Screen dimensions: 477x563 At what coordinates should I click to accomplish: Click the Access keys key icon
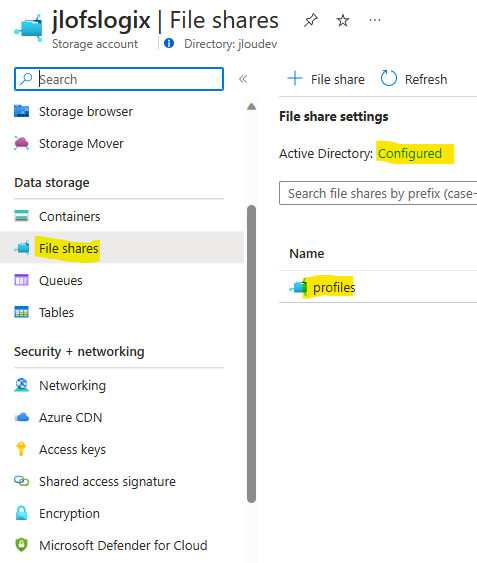tap(21, 449)
